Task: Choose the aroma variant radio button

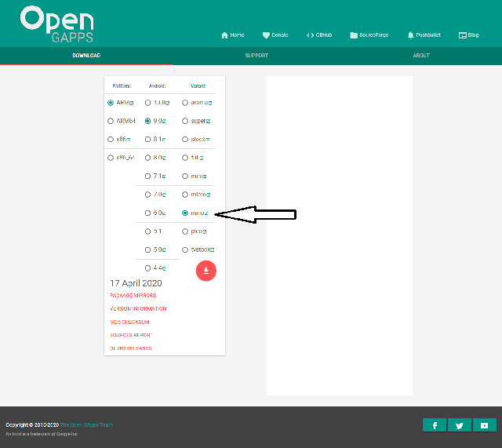Action: click(185, 103)
